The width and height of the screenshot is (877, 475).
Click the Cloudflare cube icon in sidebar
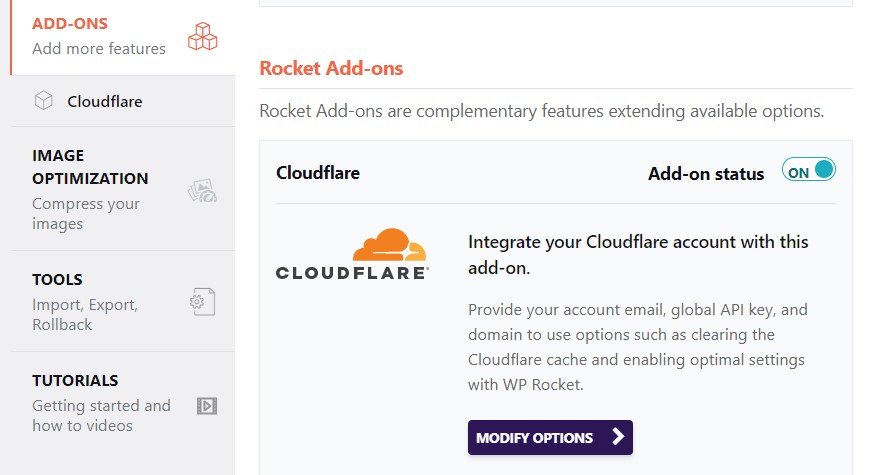44,101
